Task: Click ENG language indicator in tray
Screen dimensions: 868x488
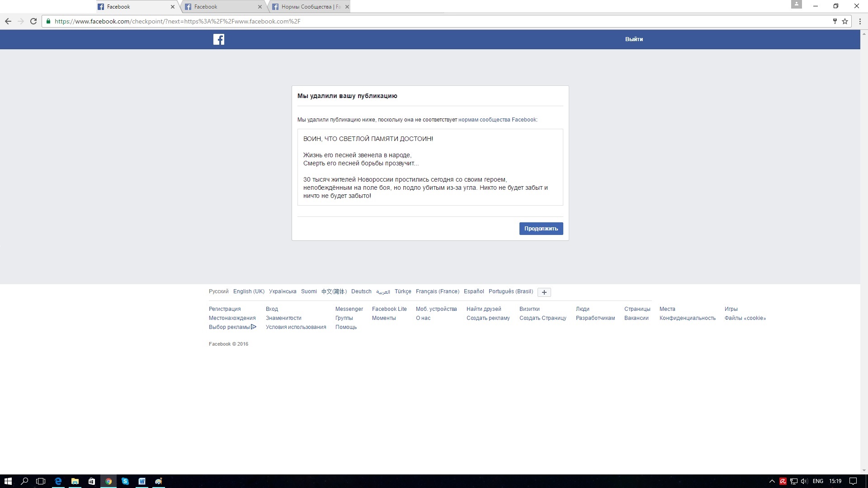Action: (818, 481)
